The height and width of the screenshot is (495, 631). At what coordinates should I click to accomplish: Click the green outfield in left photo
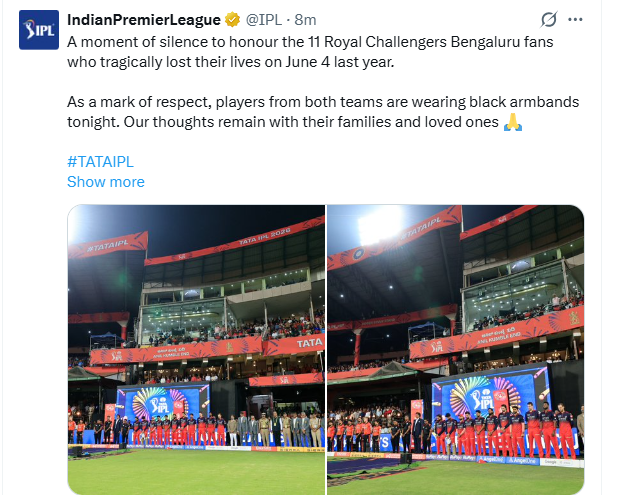click(x=196, y=473)
